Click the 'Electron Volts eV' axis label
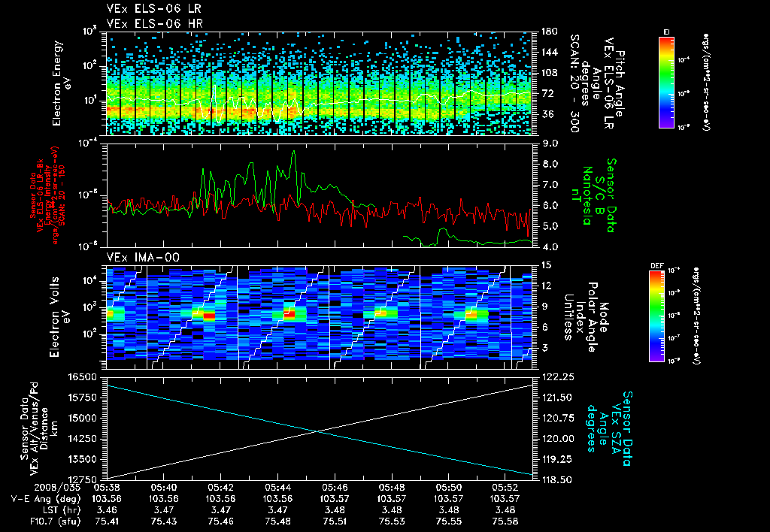 pos(59,316)
